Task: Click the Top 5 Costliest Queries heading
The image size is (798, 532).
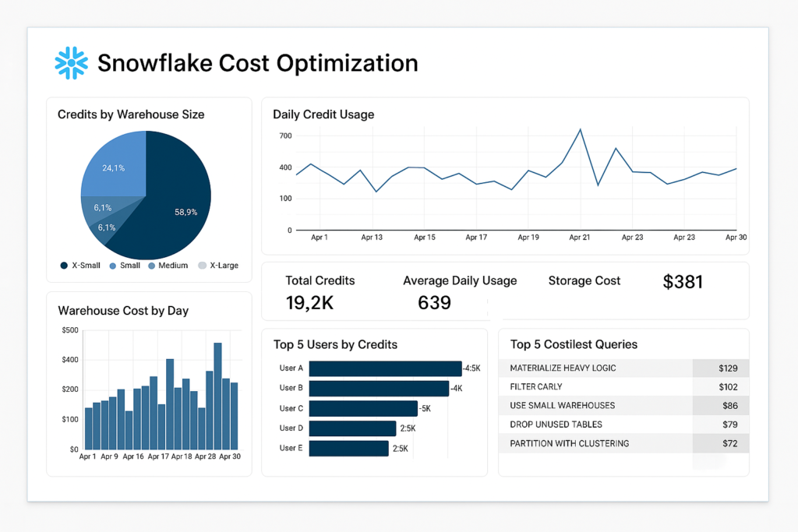Action: (574, 345)
